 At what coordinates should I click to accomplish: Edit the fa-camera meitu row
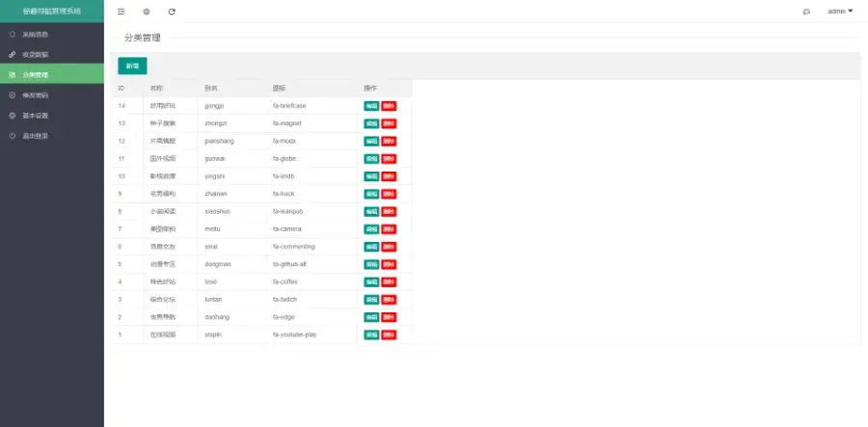[371, 229]
